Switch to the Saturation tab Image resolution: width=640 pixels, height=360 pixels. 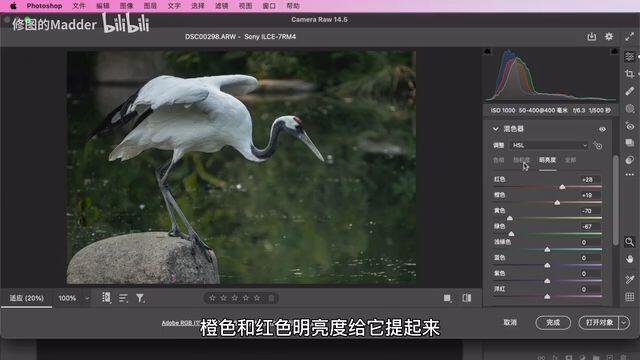pos(521,160)
